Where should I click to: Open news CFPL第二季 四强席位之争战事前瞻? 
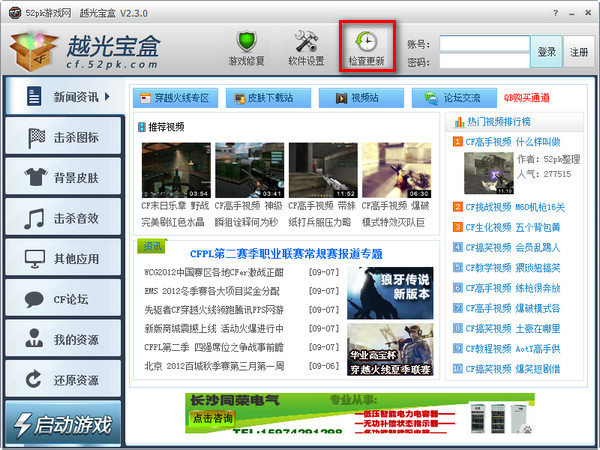click(x=214, y=347)
